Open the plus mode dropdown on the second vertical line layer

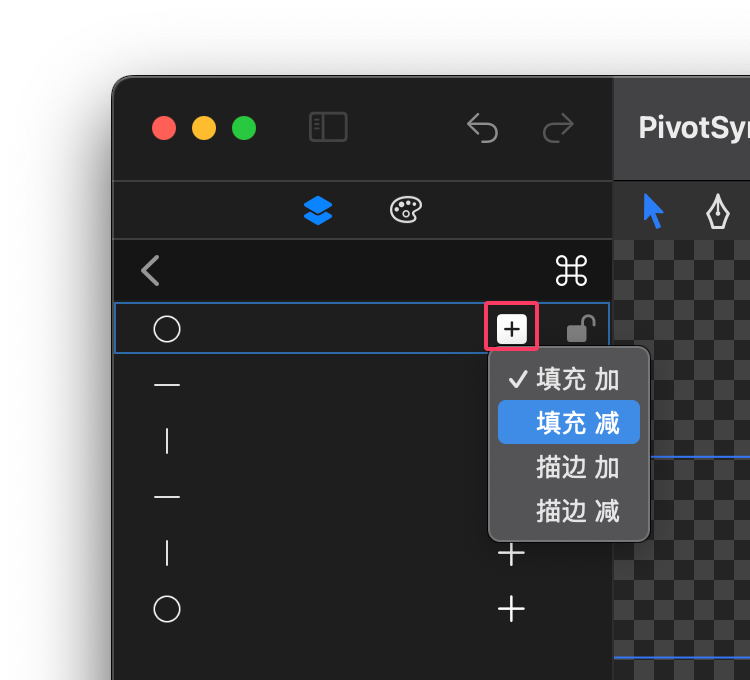[x=511, y=554]
